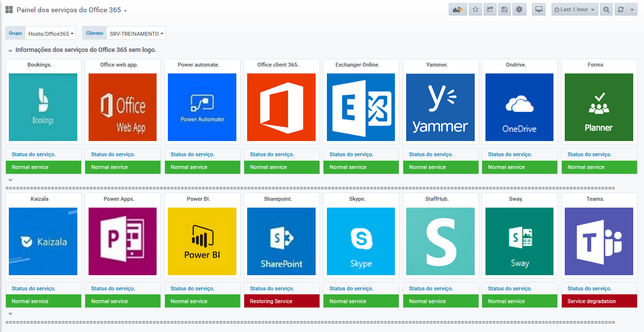644x332 pixels.
Task: Click the Power BI. panel title
Action: (199, 199)
